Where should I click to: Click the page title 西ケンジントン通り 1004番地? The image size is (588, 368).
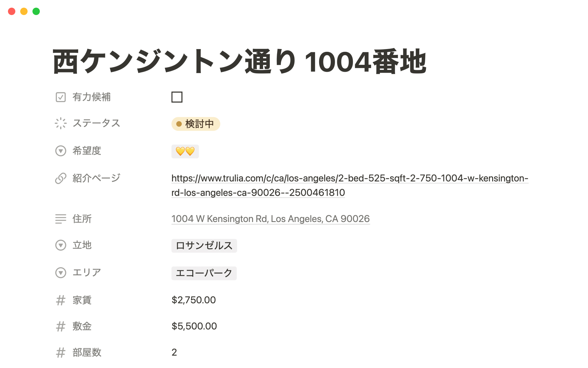pos(239,62)
